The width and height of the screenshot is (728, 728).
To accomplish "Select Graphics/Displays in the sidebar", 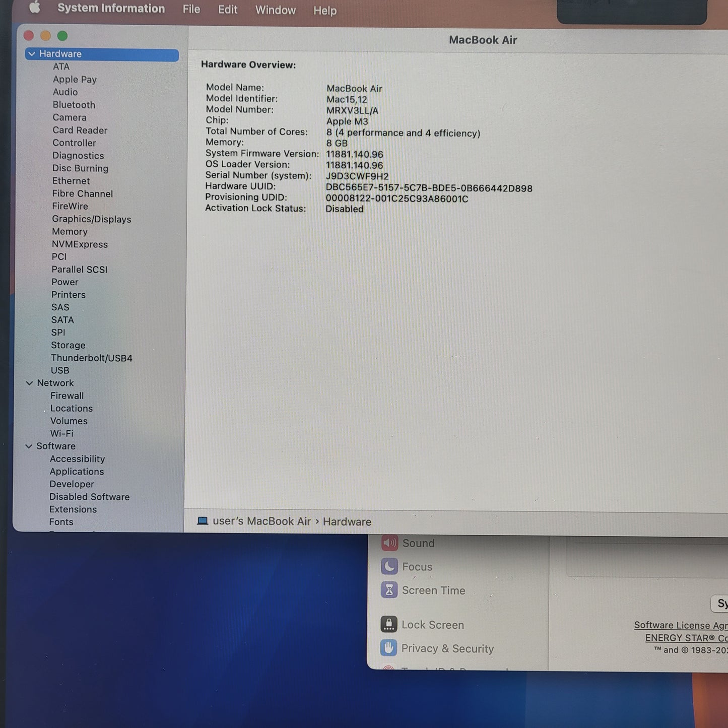I will pyautogui.click(x=91, y=219).
